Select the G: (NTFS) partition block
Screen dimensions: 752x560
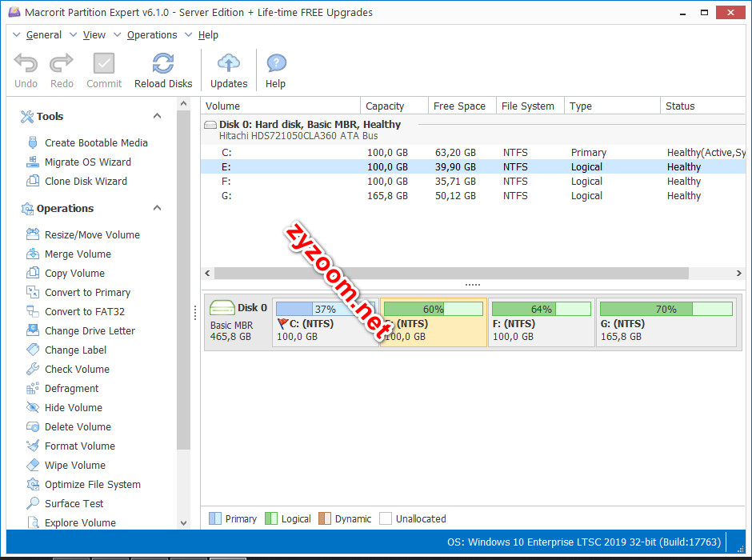point(666,322)
